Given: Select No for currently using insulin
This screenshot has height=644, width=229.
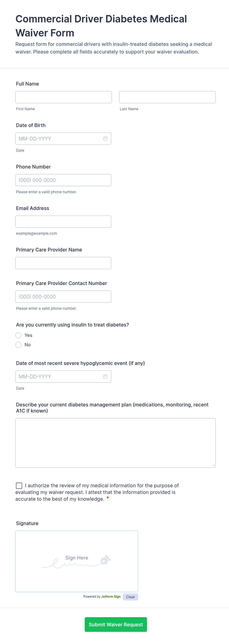Looking at the screenshot, I should [x=18, y=345].
